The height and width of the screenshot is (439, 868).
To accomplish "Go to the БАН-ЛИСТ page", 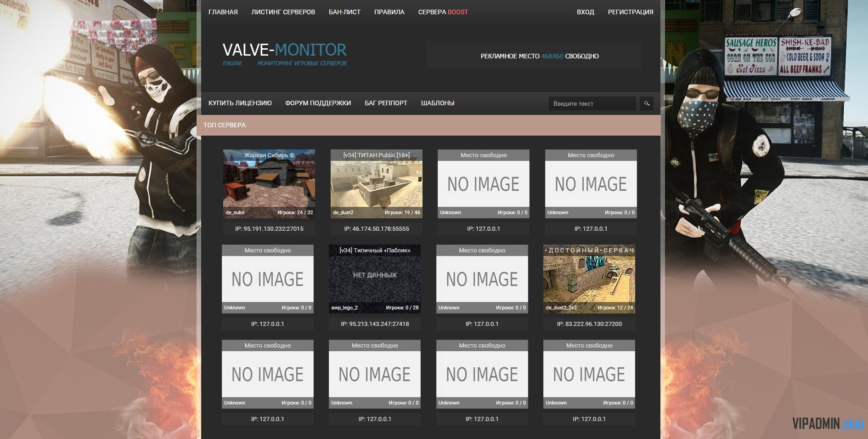I will click(344, 12).
